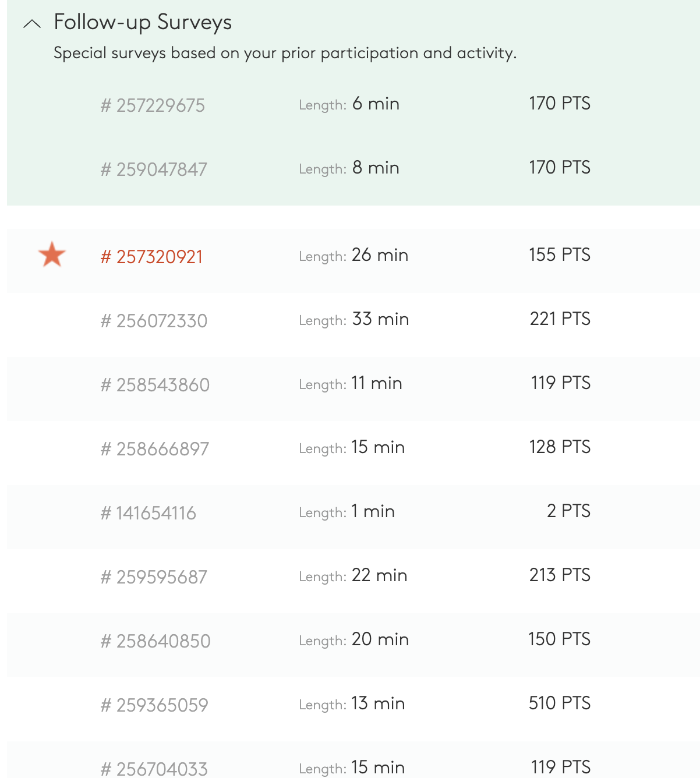Click the 2 PTS reward value
Viewport: 700px width, 778px height.
click(568, 511)
